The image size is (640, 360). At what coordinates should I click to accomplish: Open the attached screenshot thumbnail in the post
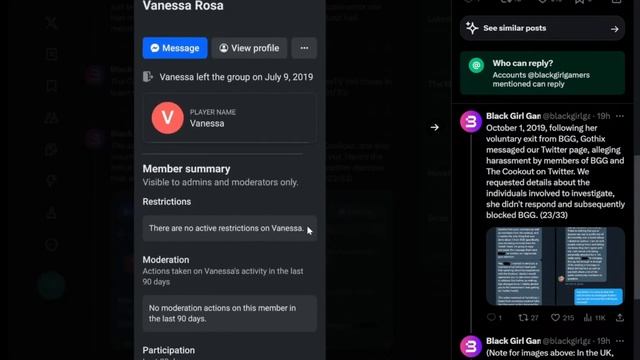pos(555,266)
